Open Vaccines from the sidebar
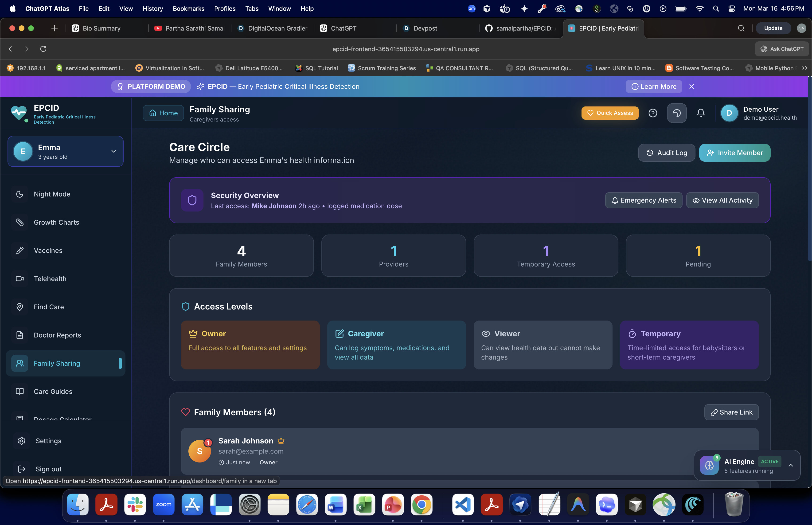The height and width of the screenshot is (525, 812). pyautogui.click(x=48, y=250)
